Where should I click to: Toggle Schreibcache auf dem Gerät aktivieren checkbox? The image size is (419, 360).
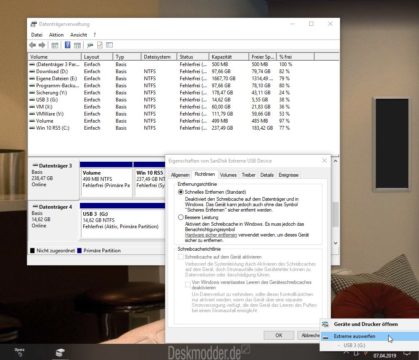181,257
